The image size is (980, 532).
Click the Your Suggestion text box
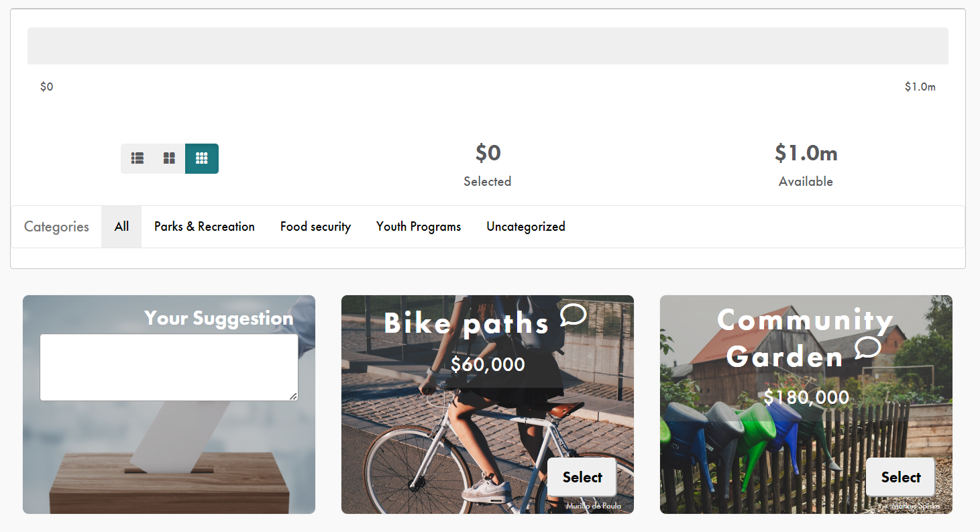[x=168, y=367]
